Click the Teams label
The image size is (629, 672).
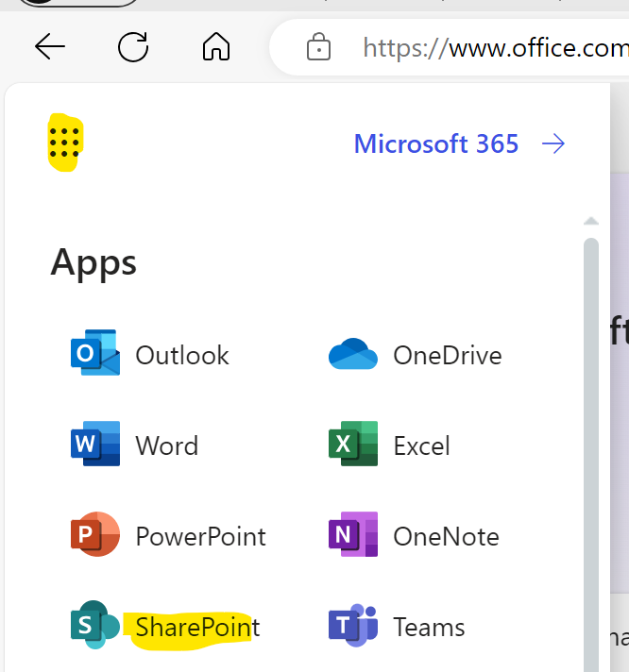(429, 628)
